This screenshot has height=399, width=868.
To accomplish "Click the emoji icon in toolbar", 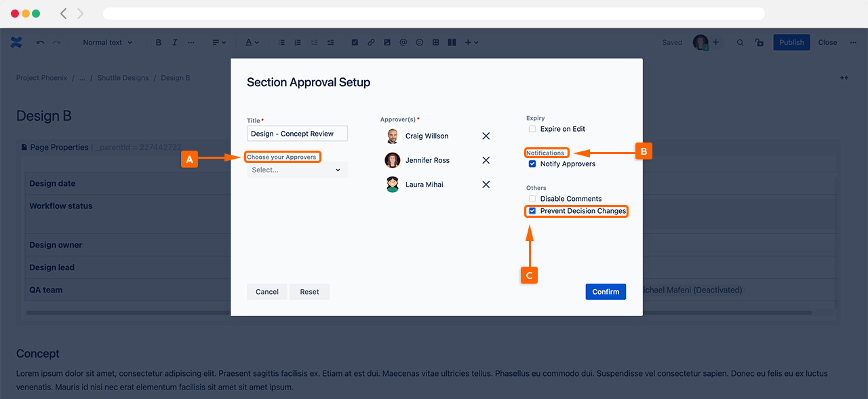I will pos(419,42).
